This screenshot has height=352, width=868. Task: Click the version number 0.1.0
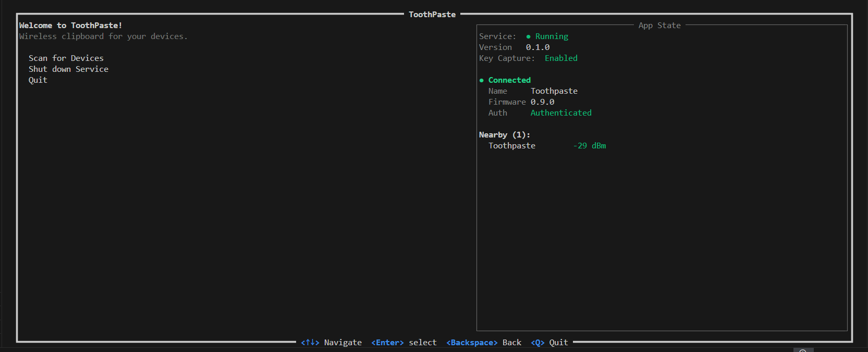coord(537,47)
